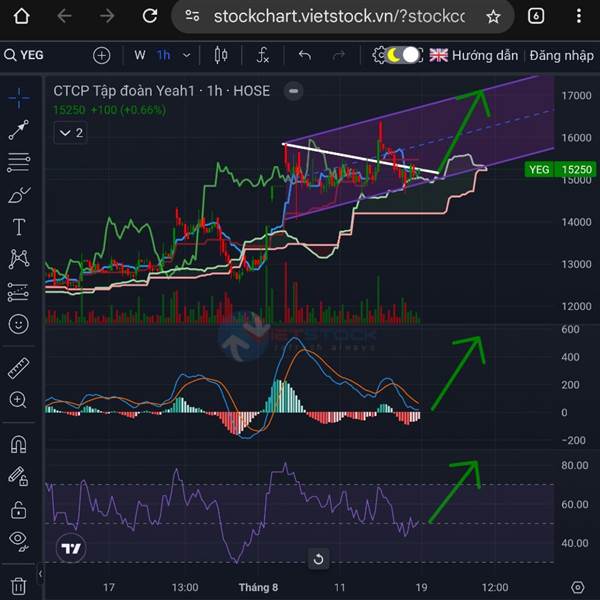Expand the time interval dropdown

coord(187,55)
